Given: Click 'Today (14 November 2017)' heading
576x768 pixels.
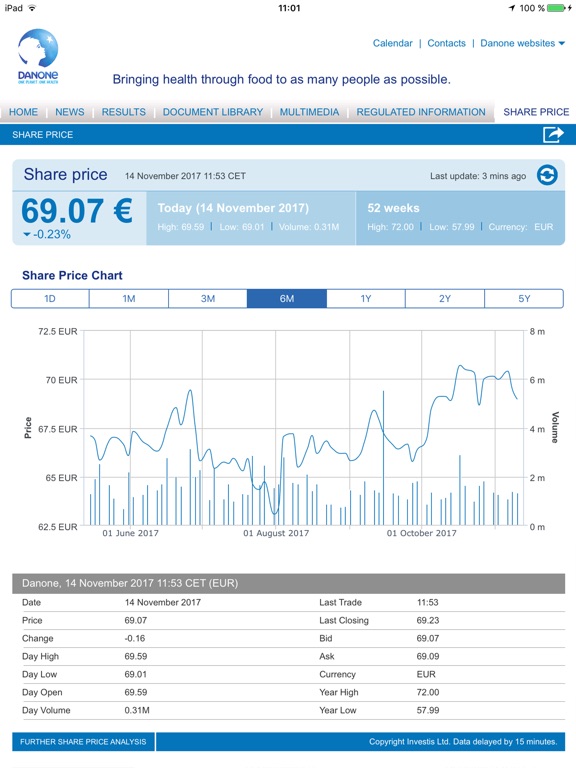Looking at the screenshot, I should [233, 208].
